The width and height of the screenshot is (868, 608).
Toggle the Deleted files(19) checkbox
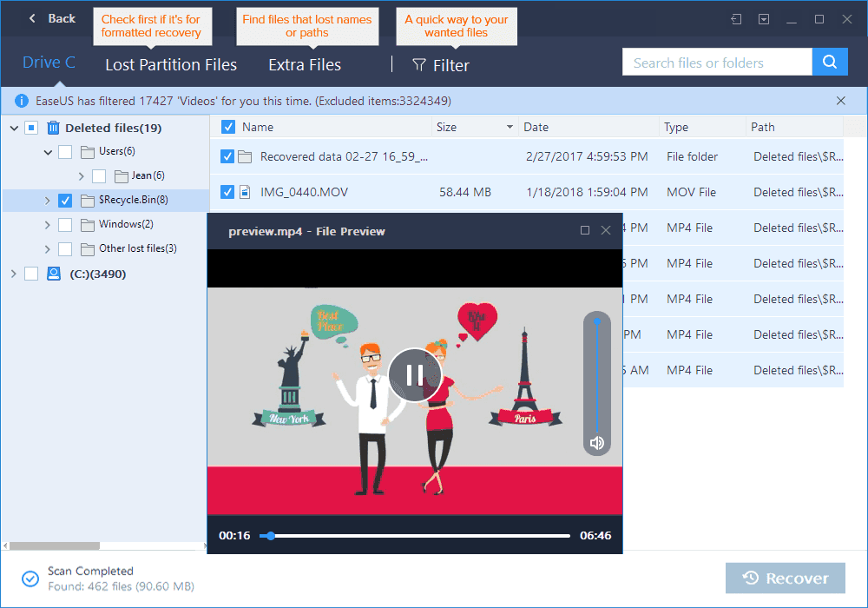(x=31, y=128)
